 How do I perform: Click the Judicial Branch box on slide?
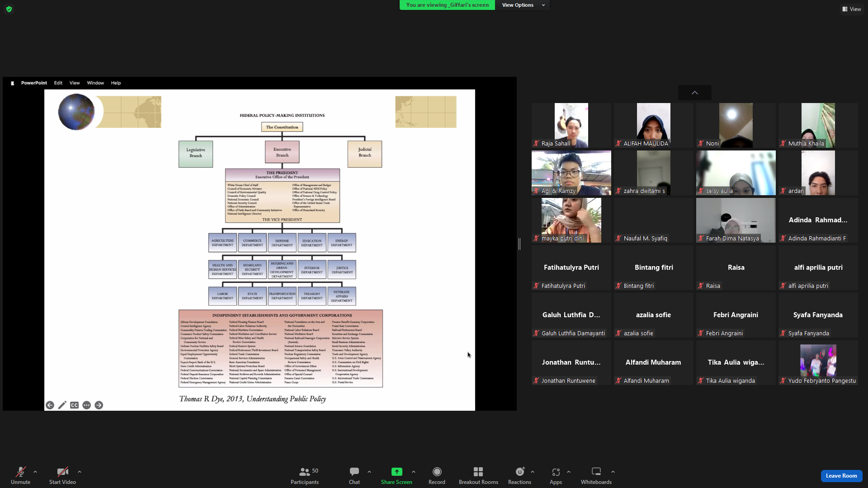coord(365,154)
